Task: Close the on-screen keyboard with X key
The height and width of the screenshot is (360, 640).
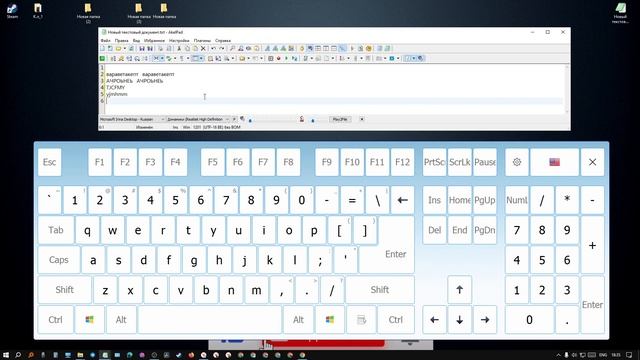Action: coord(592,162)
